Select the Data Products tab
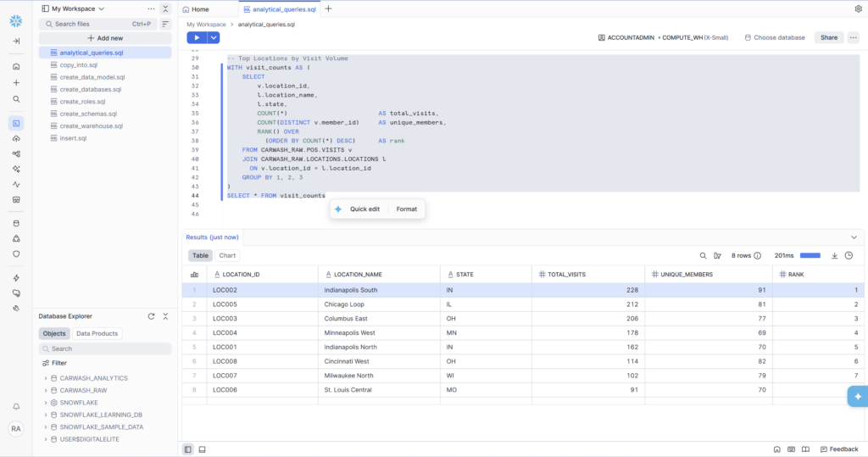 [x=97, y=333]
